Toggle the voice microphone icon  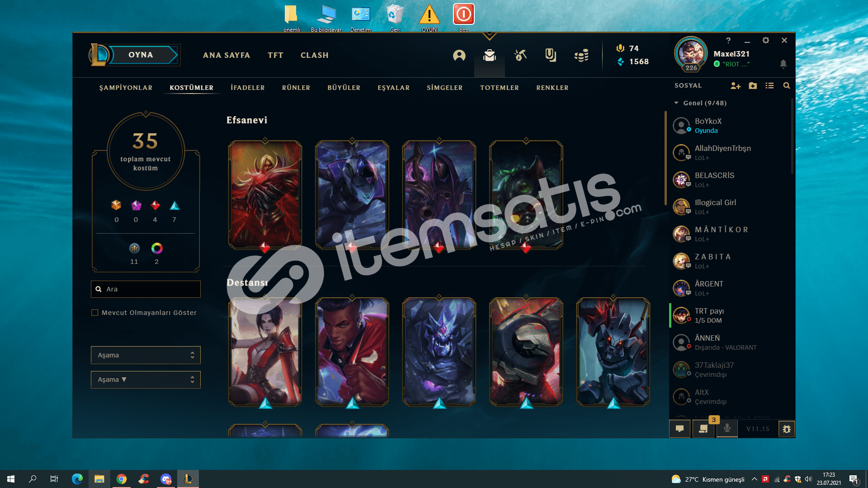pos(727,429)
